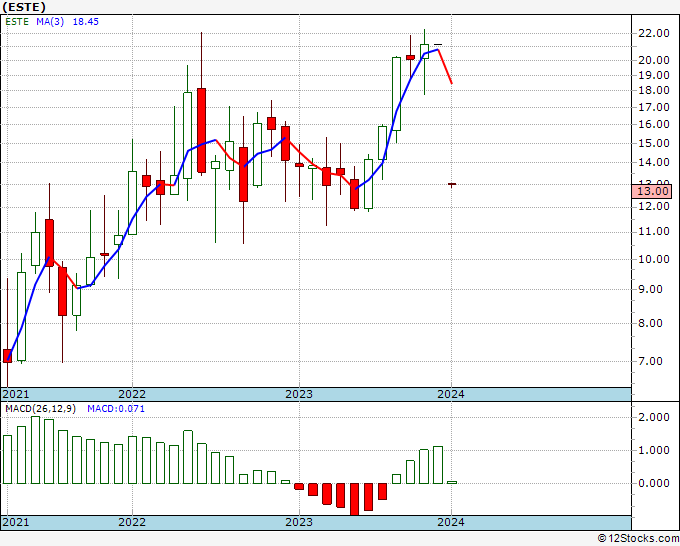Click the ESTE legend label
This screenshot has height=546, width=680.
17,22
